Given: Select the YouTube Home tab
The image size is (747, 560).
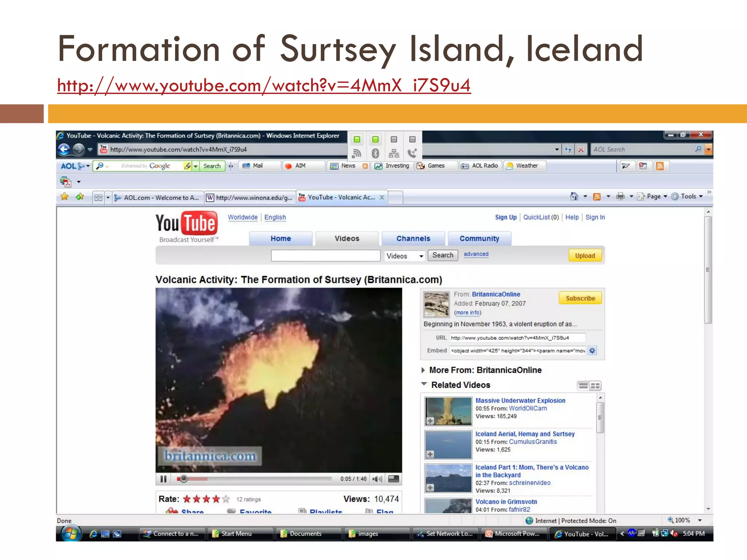Looking at the screenshot, I should pyautogui.click(x=280, y=238).
